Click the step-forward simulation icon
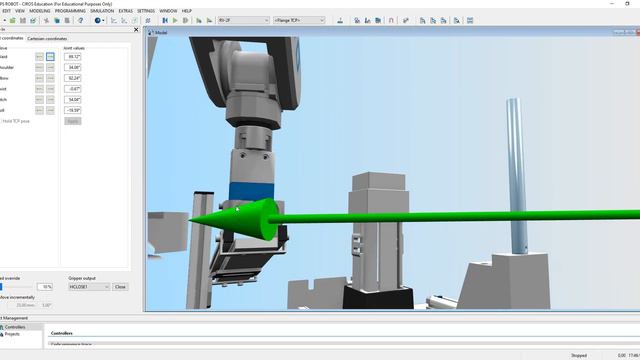 point(185,20)
